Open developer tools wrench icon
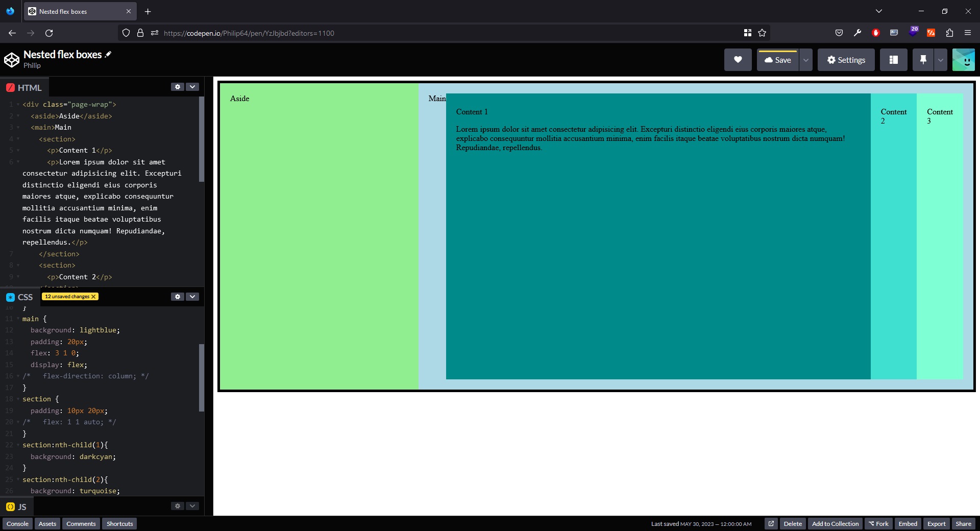This screenshot has width=980, height=531. click(857, 33)
